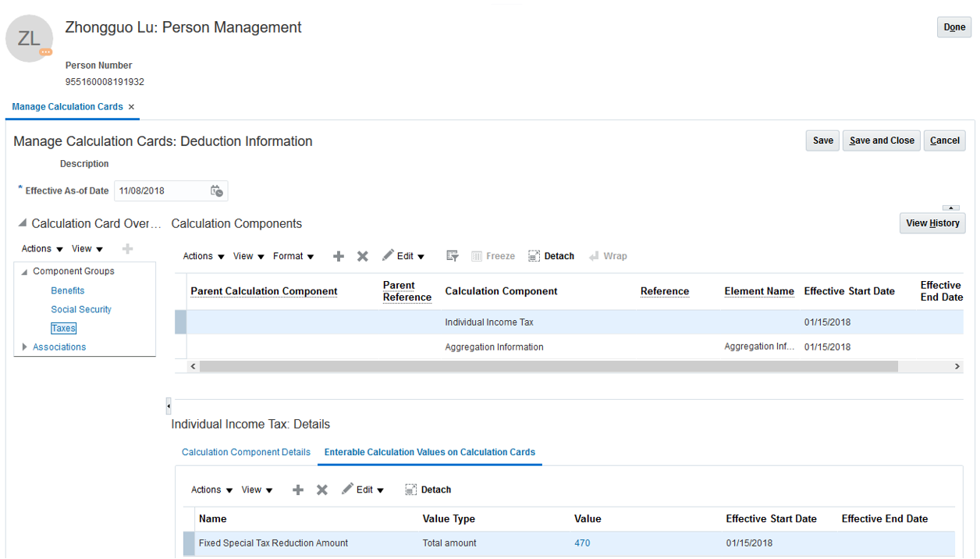Click the Effective As-of Date field
The image size is (980, 559).
click(x=160, y=191)
